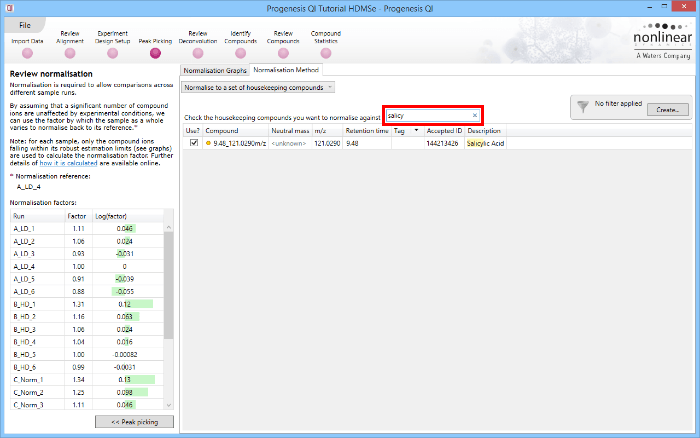Viewport: 700px width, 438px height.
Task: Click the orange dot on compound row
Action: click(x=208, y=143)
